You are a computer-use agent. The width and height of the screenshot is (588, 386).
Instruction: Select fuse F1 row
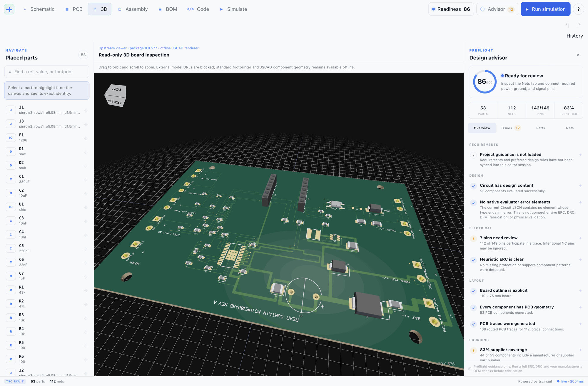click(x=47, y=138)
